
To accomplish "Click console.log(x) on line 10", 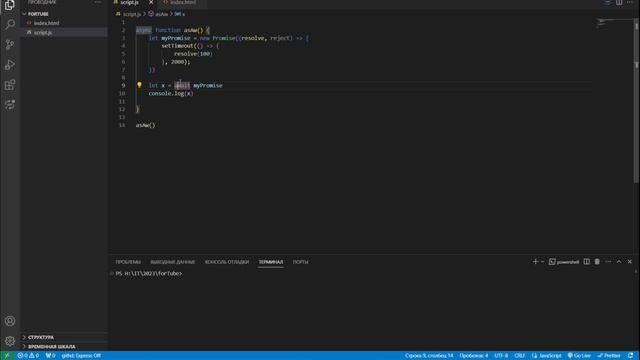I will point(171,93).
